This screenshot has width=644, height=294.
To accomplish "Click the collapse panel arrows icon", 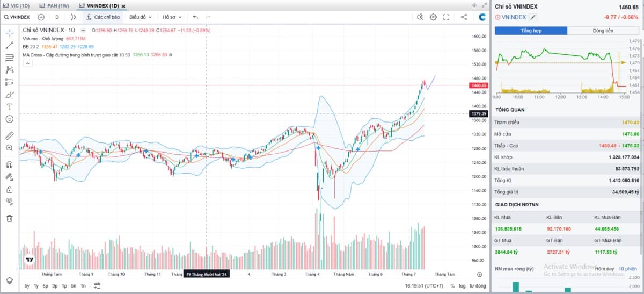I will coord(485,5).
